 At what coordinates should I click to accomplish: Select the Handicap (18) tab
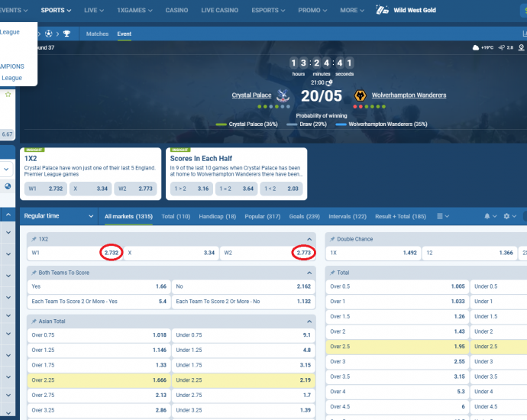tap(218, 216)
